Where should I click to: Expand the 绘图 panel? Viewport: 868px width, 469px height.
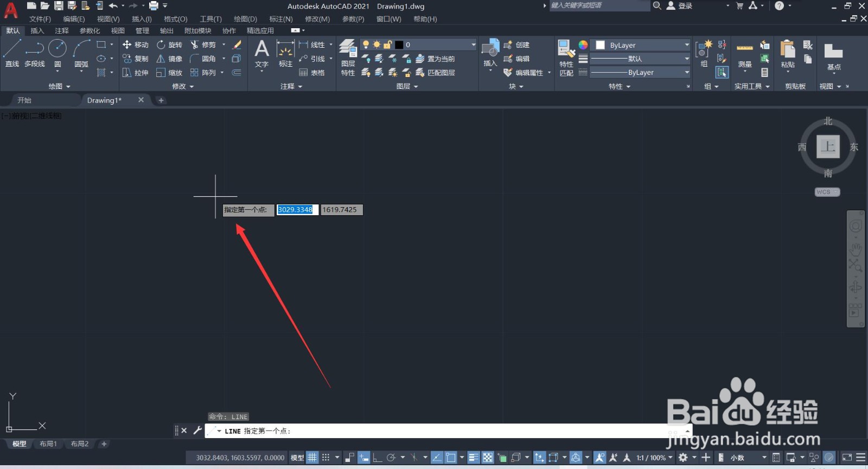[x=59, y=86]
